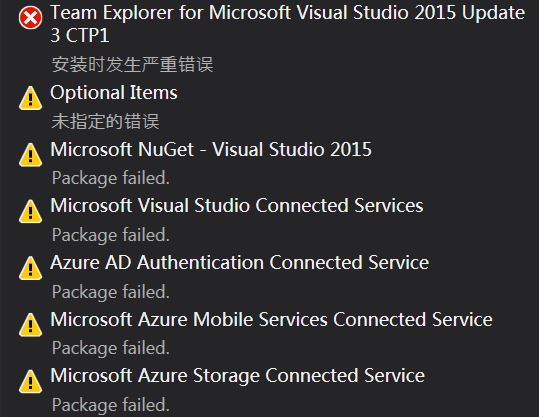
Task: Click the warning icon beside Azure Storage Connected Service
Action: 31,381
